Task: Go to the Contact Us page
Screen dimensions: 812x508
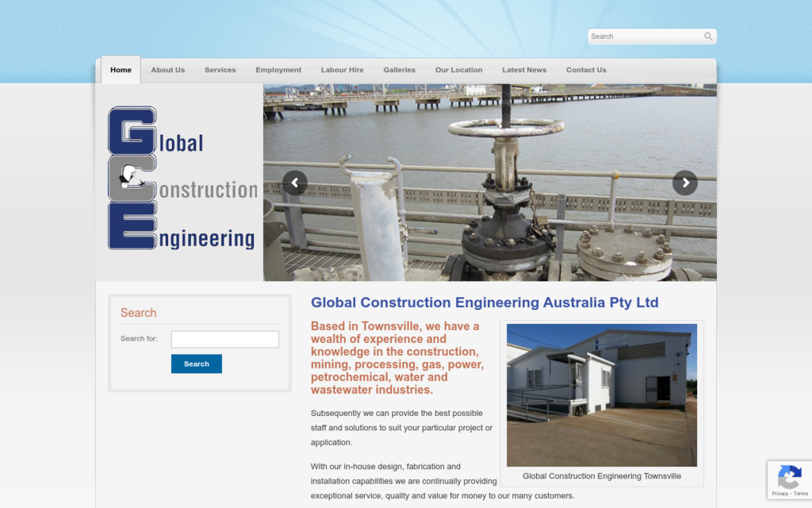Action: pyautogui.click(x=586, y=70)
